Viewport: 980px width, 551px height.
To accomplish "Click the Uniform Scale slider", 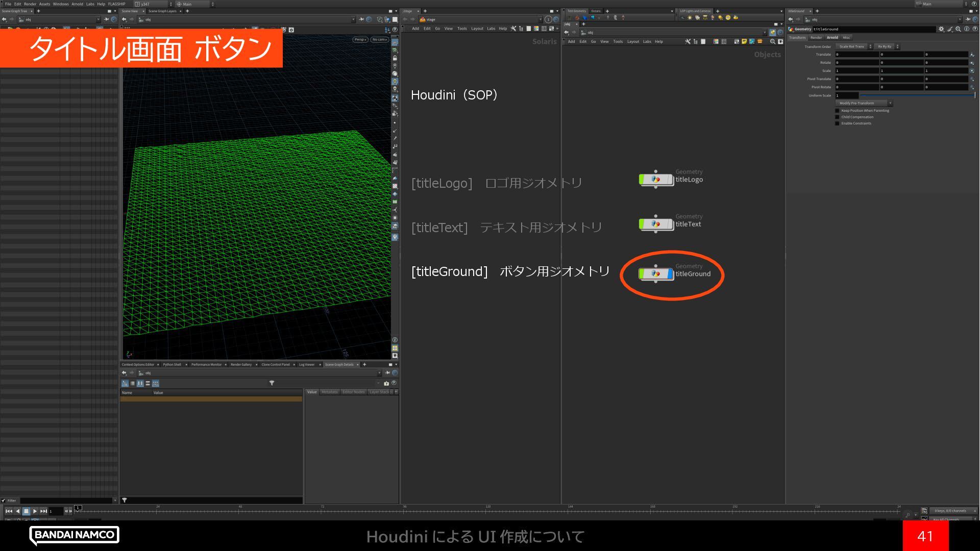I will click(x=917, y=95).
